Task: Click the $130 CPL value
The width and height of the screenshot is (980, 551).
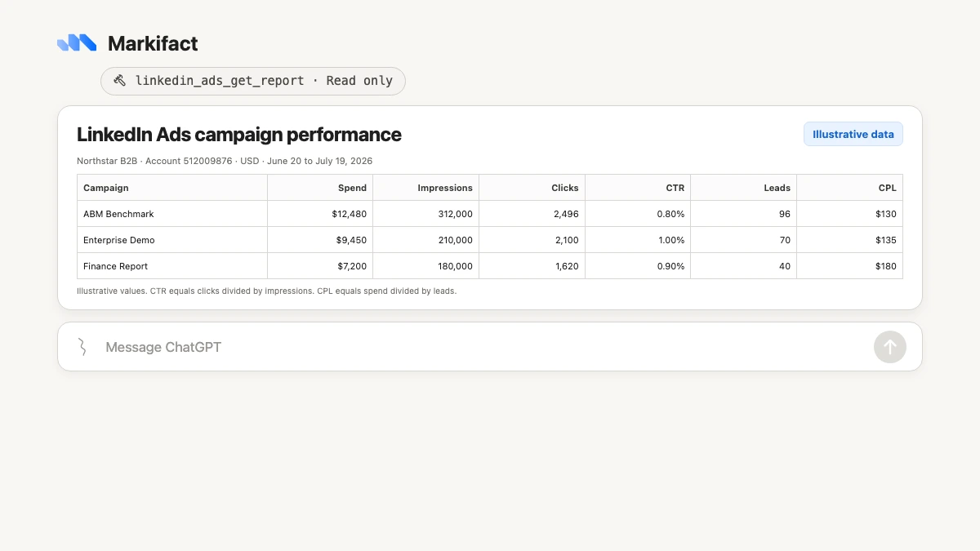Action: (x=886, y=214)
